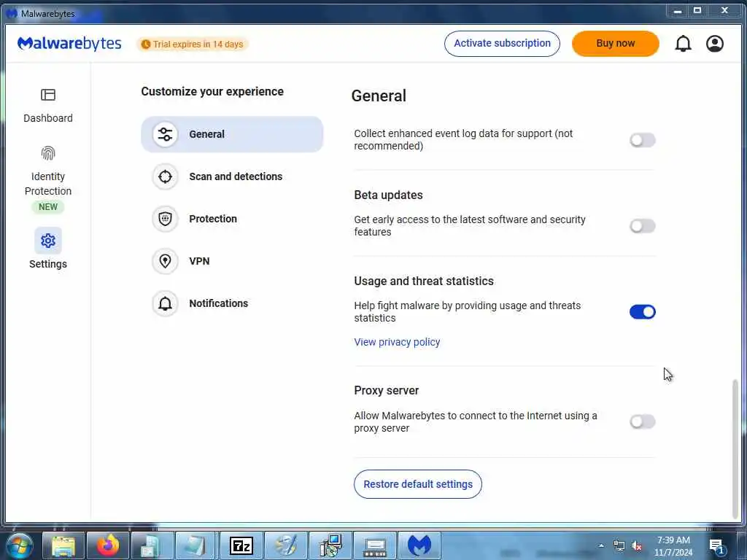The height and width of the screenshot is (560, 747).
Task: Select Notifications settings tab
Action: click(232, 303)
